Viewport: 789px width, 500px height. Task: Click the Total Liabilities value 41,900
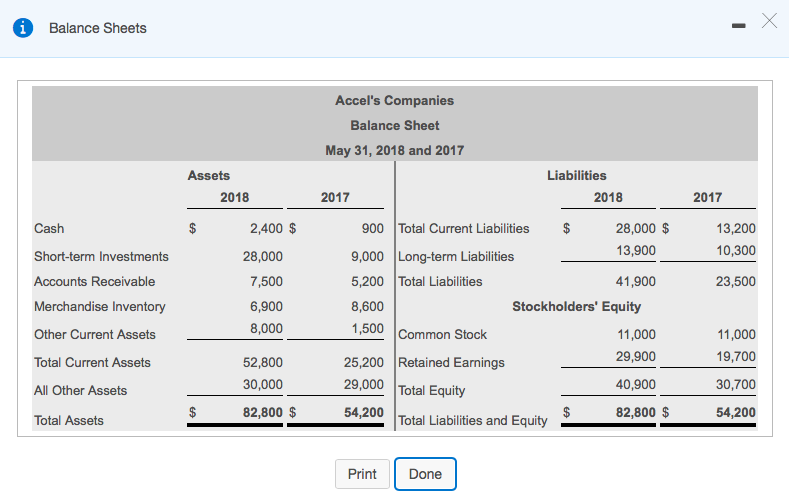pos(636,282)
